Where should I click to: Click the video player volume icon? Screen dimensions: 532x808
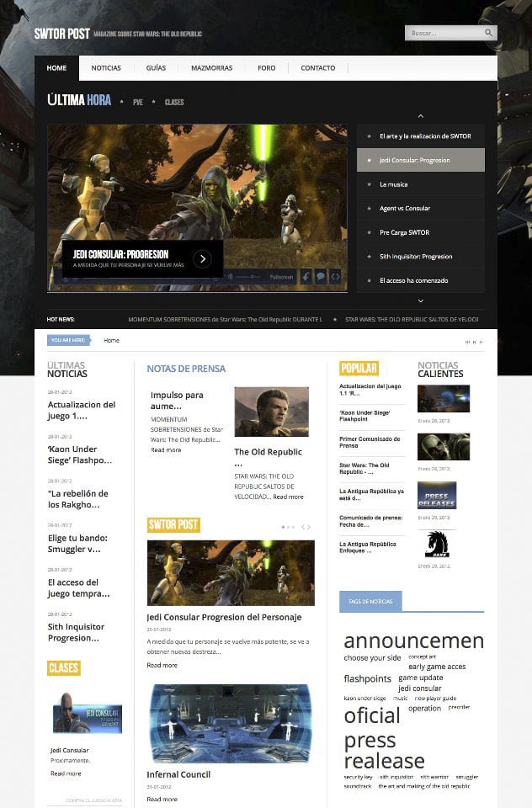pos(231,277)
